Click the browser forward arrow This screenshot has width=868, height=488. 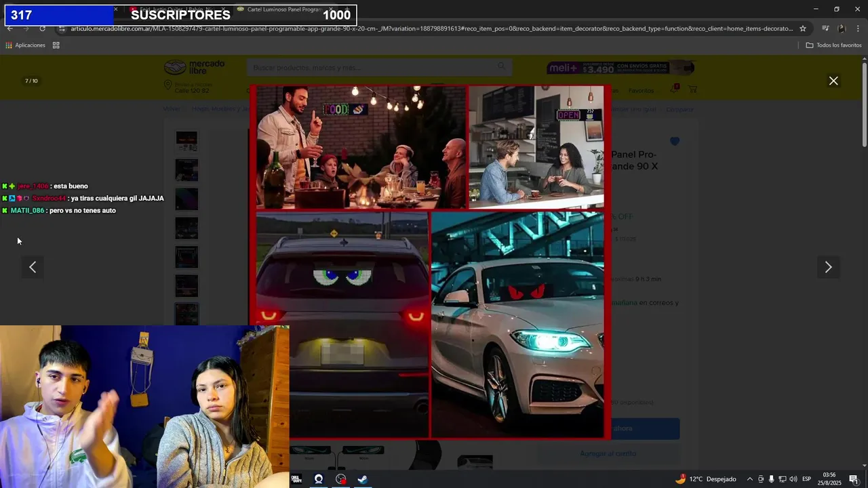[26, 28]
